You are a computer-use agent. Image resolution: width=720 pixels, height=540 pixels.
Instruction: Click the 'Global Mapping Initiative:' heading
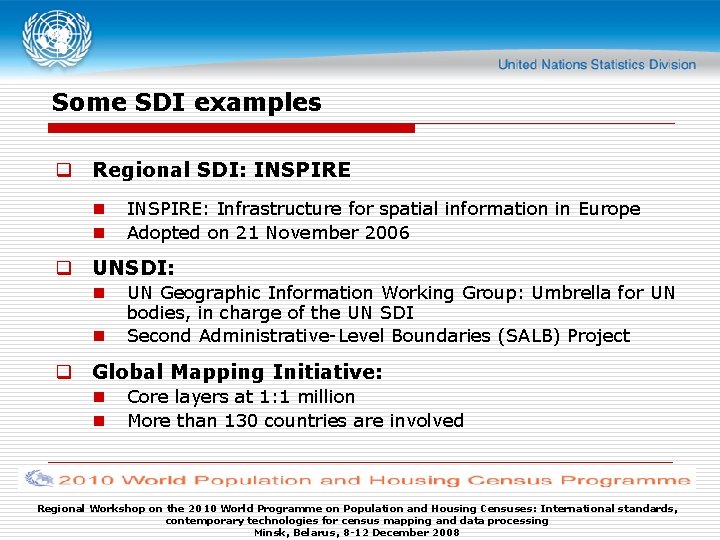(237, 372)
